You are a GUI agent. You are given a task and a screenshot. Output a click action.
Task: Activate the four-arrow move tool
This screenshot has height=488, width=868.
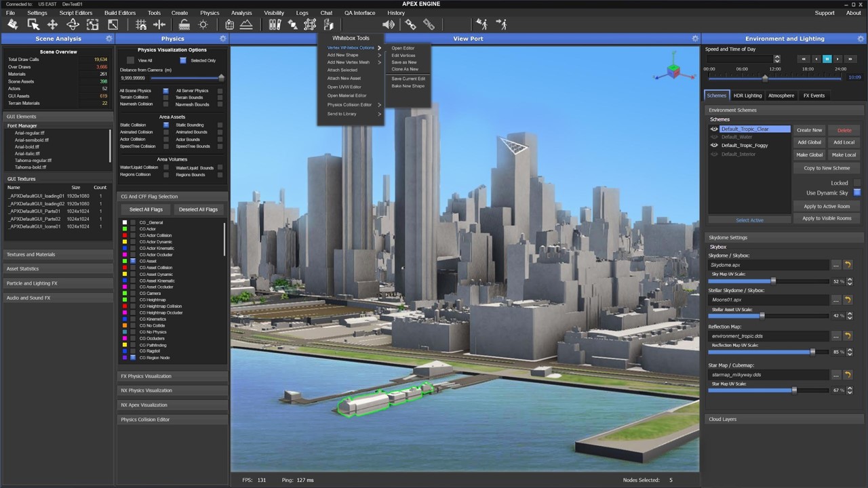click(x=52, y=25)
